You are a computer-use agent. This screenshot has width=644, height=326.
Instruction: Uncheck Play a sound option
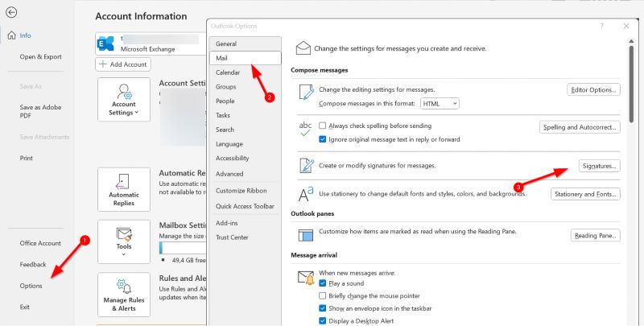tap(323, 283)
